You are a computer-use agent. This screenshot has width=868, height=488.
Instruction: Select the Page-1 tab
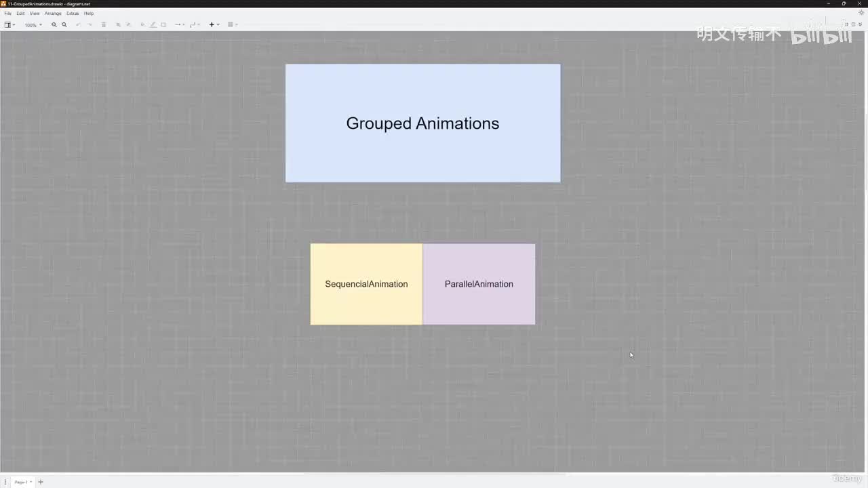click(23, 482)
